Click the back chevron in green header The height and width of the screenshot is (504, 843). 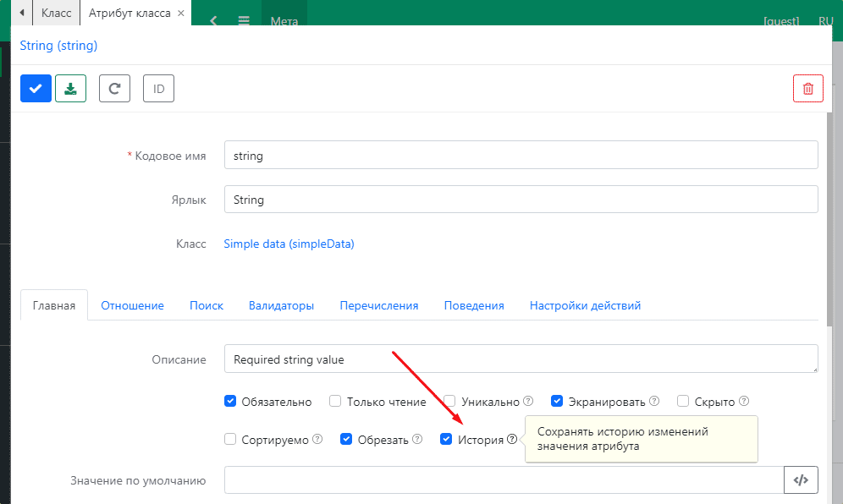point(213,20)
